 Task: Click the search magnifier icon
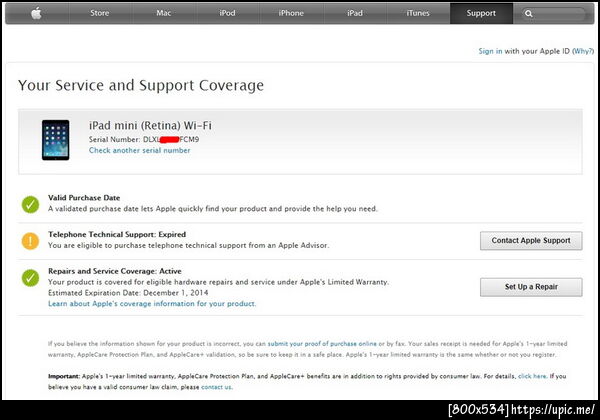click(528, 14)
